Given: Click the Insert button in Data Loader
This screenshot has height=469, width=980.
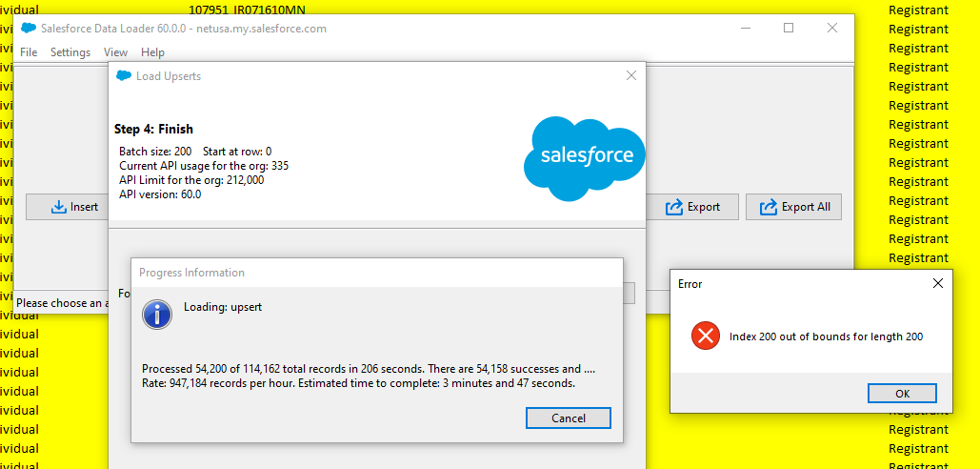Looking at the screenshot, I should (67, 207).
